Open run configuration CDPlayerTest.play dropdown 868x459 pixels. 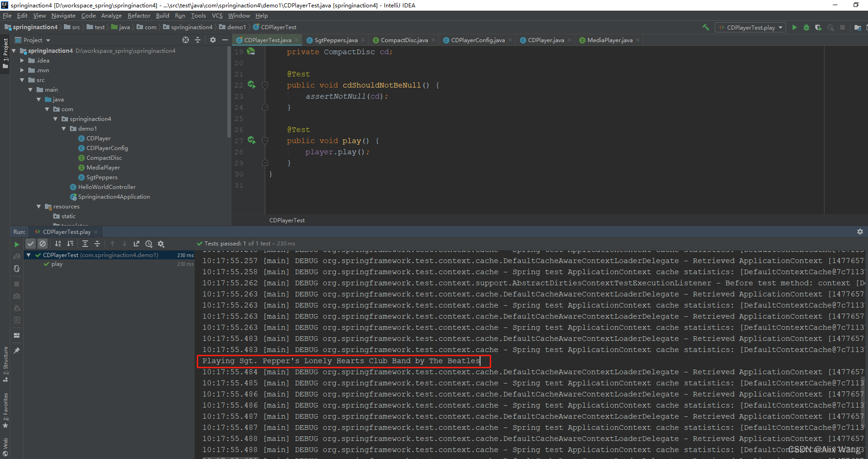[751, 27]
